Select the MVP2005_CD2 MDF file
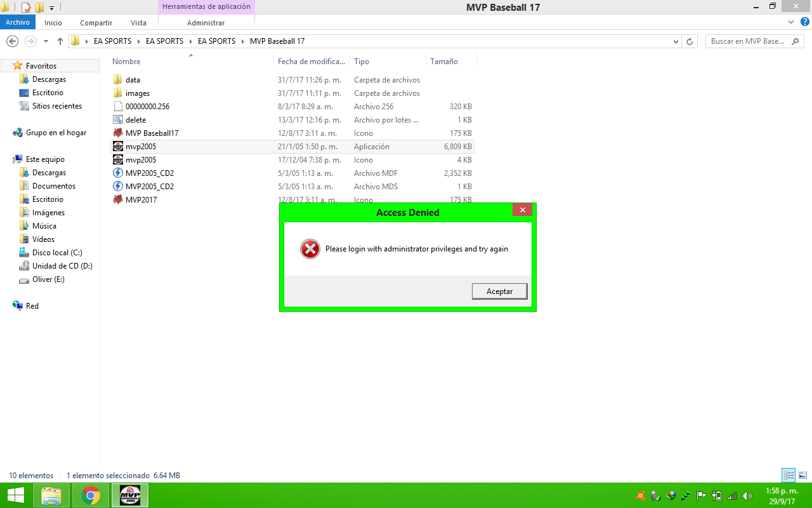Screen dimensions: 812x508 tap(149, 173)
